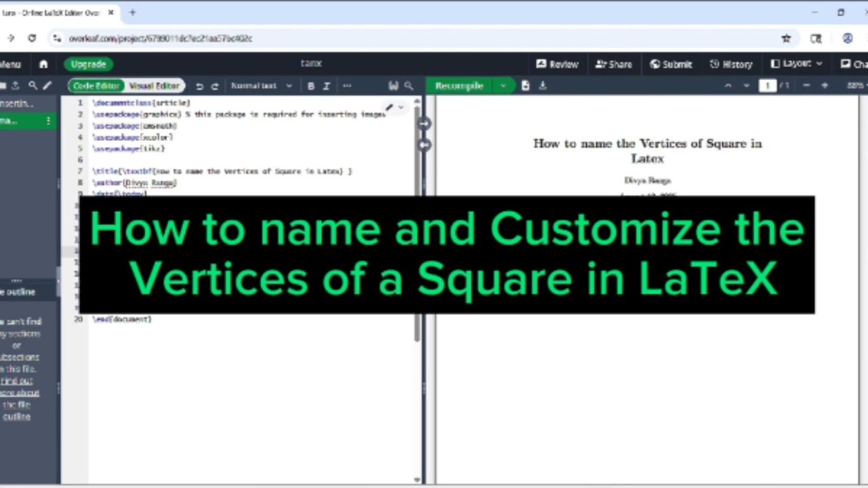Viewport: 868px width, 488px height.
Task: Open the PDF zoom percentage dropdown
Action: tap(856, 86)
